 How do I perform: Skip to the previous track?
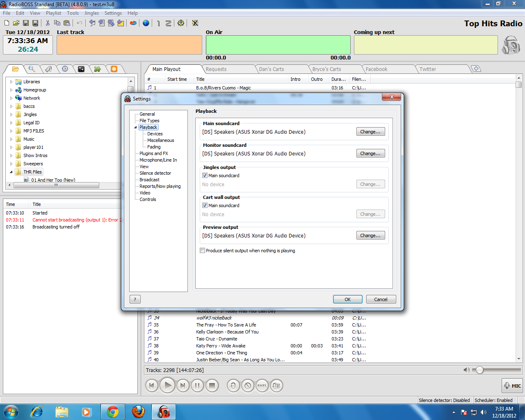tap(152, 386)
